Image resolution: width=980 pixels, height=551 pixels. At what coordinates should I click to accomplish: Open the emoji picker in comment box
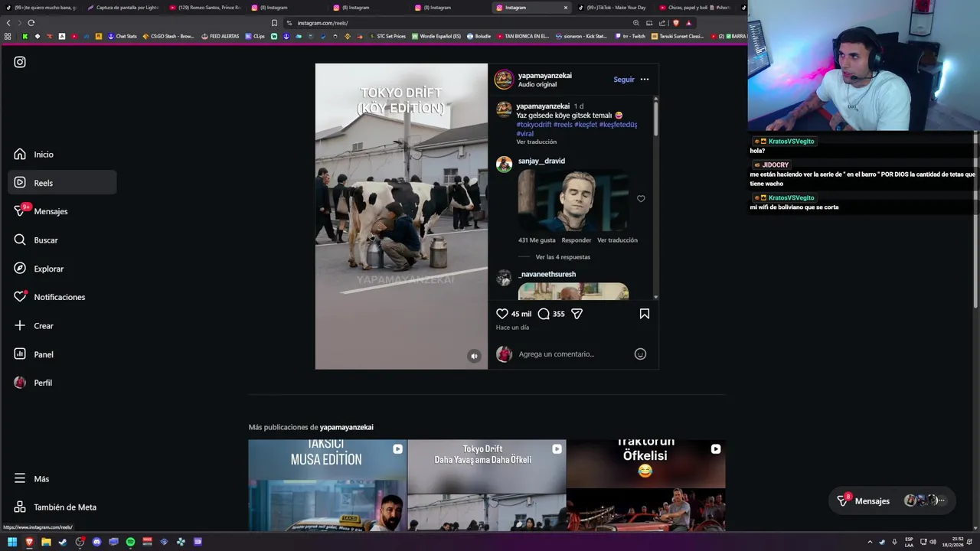(x=641, y=354)
